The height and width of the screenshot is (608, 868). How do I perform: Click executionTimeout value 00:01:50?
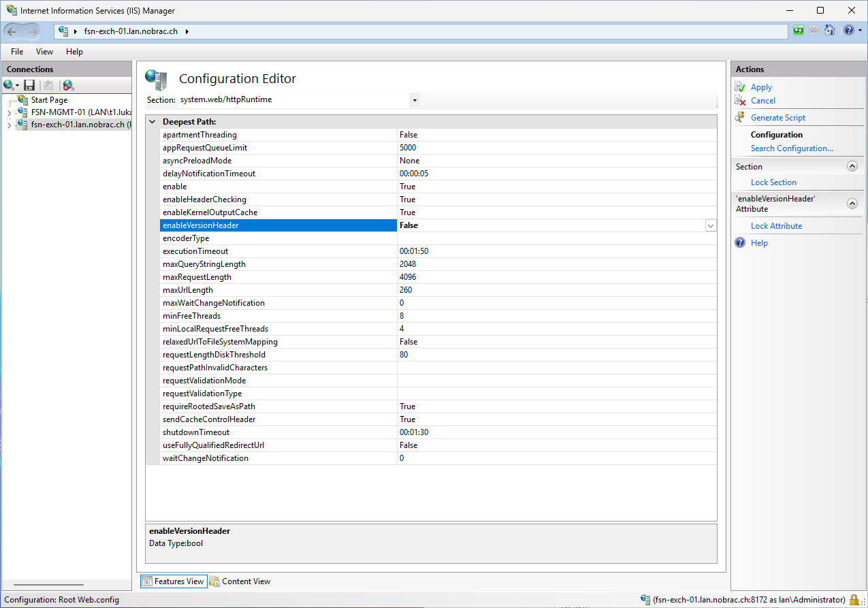tap(414, 251)
